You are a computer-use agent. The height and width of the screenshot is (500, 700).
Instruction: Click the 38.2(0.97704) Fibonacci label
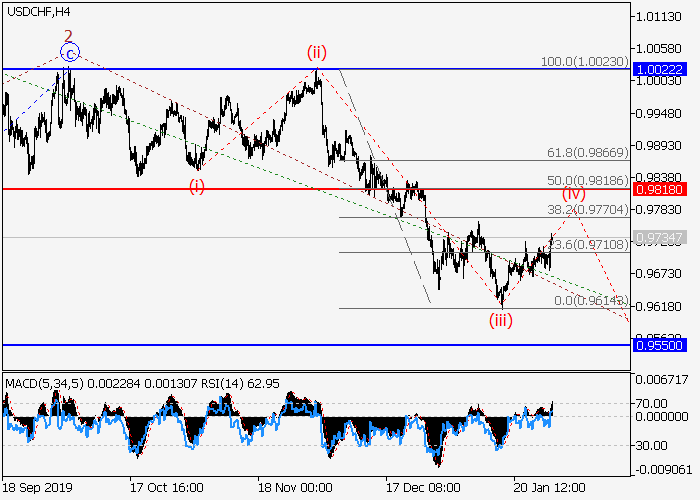click(x=587, y=210)
